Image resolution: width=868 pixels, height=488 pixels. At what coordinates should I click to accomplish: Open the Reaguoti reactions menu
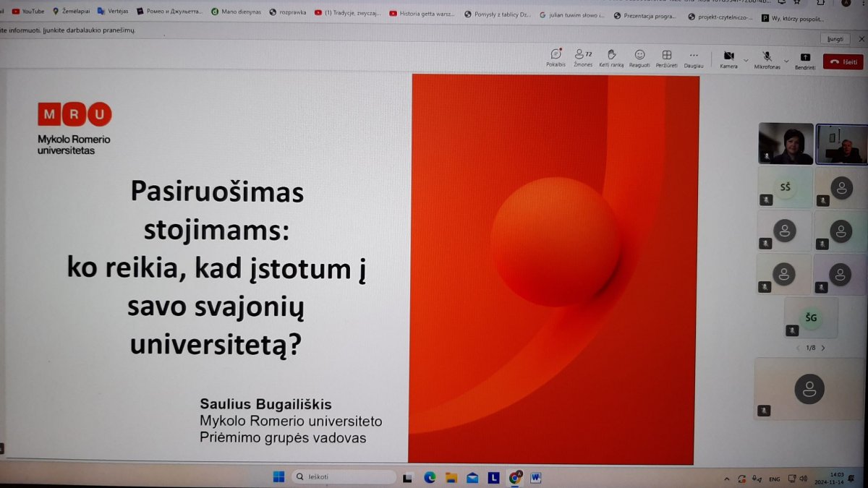coord(639,56)
